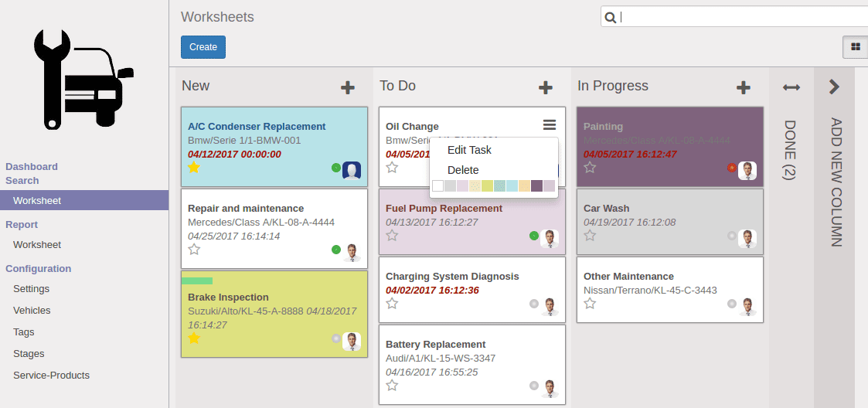Select Delete in the card menu

coord(463,170)
